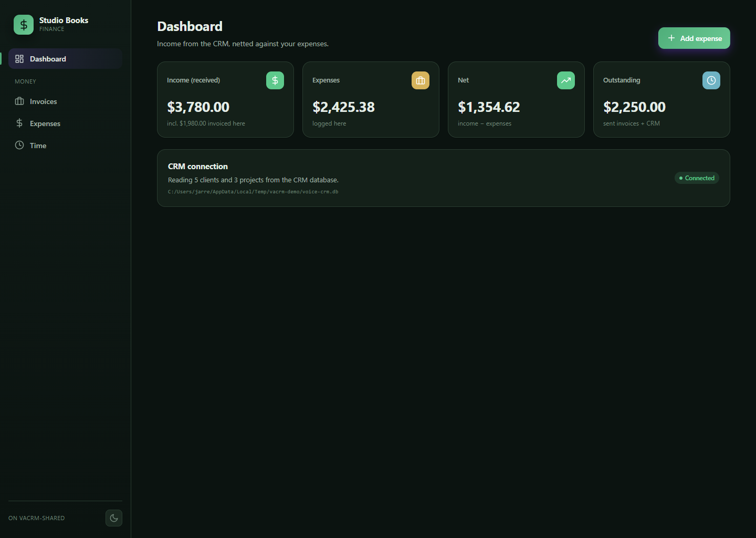Click the Net card label
This screenshot has height=538, width=756.
point(463,80)
